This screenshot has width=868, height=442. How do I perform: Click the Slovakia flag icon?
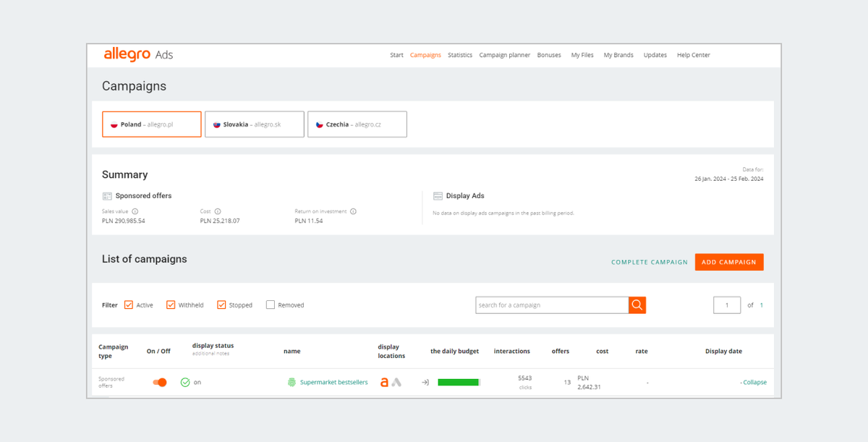217,124
